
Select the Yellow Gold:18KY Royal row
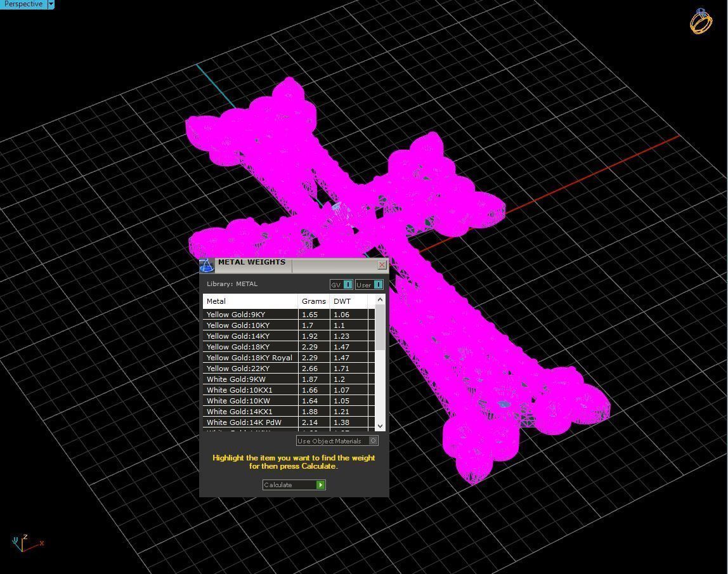pos(289,358)
